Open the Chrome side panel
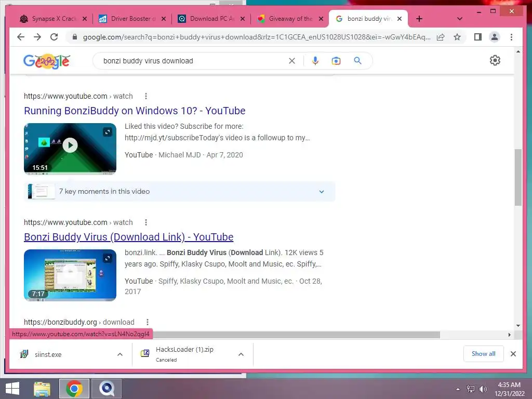532x399 pixels. tap(478, 37)
